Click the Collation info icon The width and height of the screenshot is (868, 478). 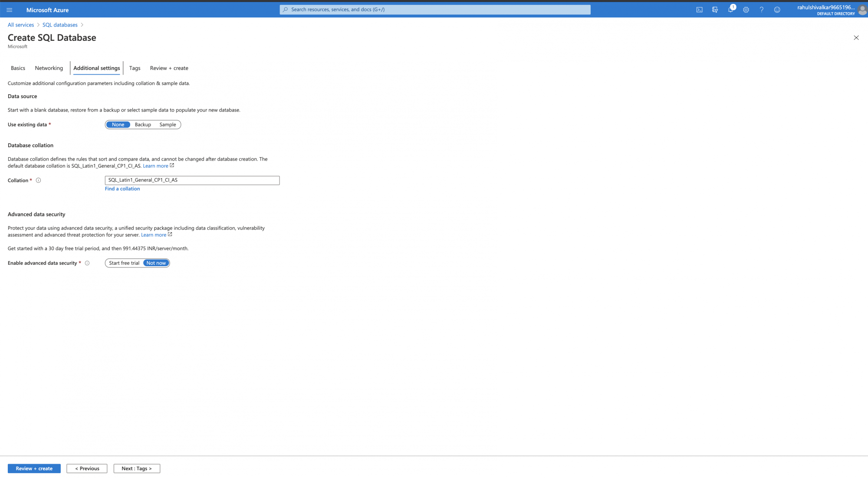pyautogui.click(x=38, y=181)
